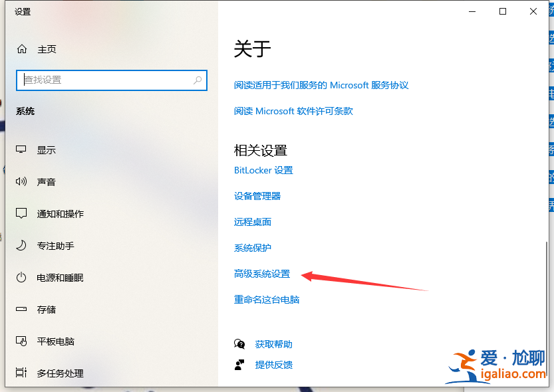Click the 提供反馈 (Feedback) icon
The width and height of the screenshot is (554, 392).
click(240, 364)
